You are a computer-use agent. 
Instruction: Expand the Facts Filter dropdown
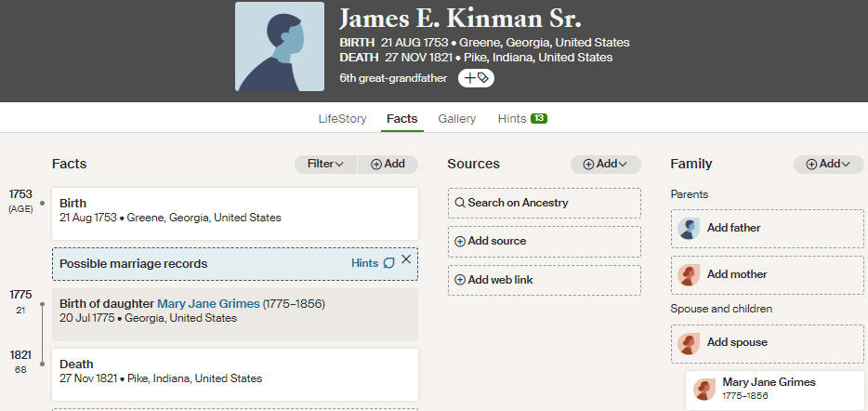coord(326,164)
